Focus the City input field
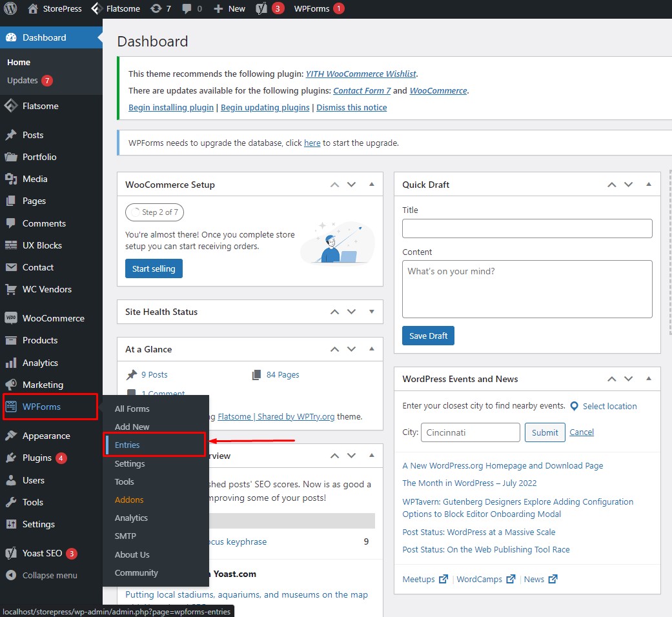This screenshot has height=617, width=672. coord(471,432)
